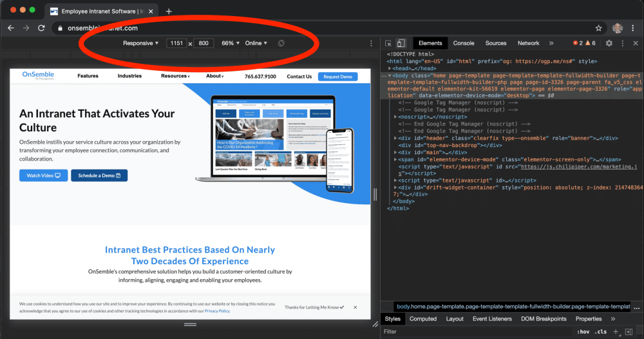The height and width of the screenshot is (339, 644).
Task: Click the viewport height field 800
Action: pos(204,43)
